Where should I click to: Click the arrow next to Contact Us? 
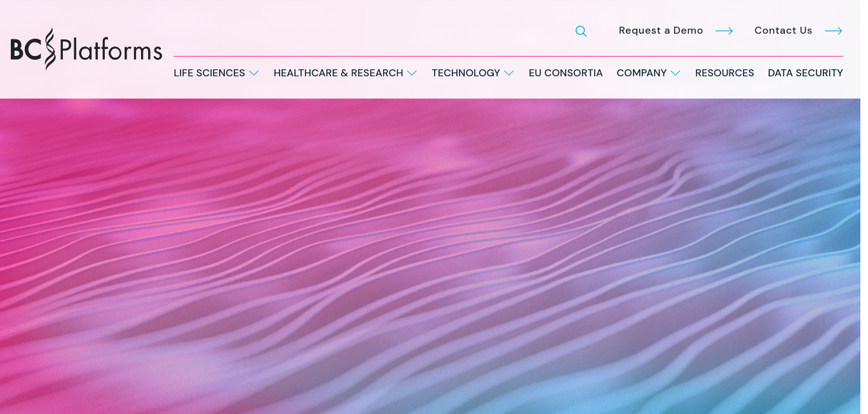834,31
